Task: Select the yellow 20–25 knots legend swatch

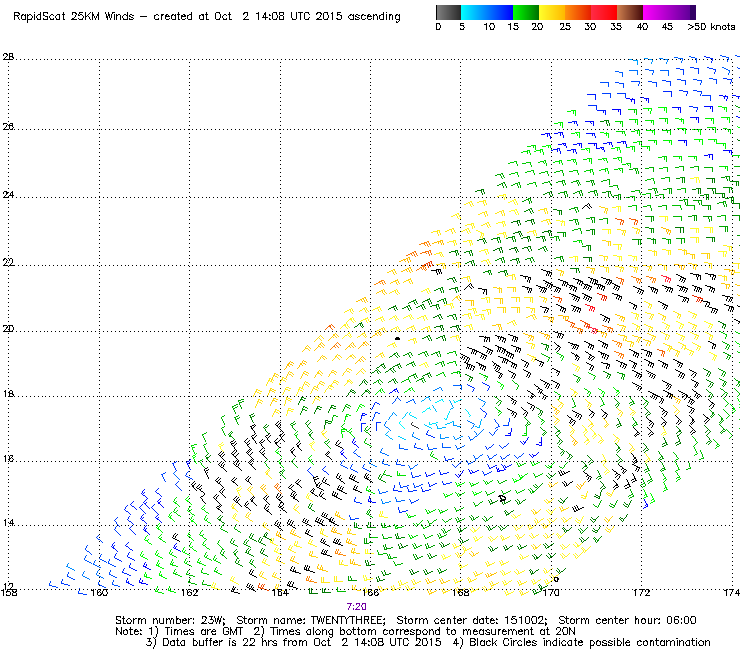Action: tap(552, 12)
